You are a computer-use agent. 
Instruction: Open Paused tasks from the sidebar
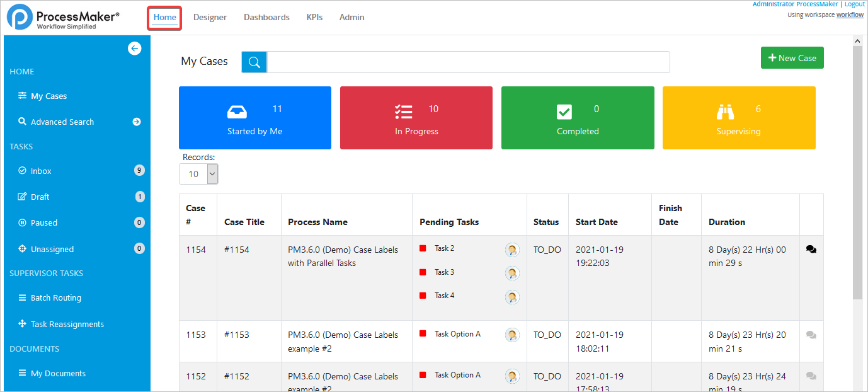click(x=42, y=222)
